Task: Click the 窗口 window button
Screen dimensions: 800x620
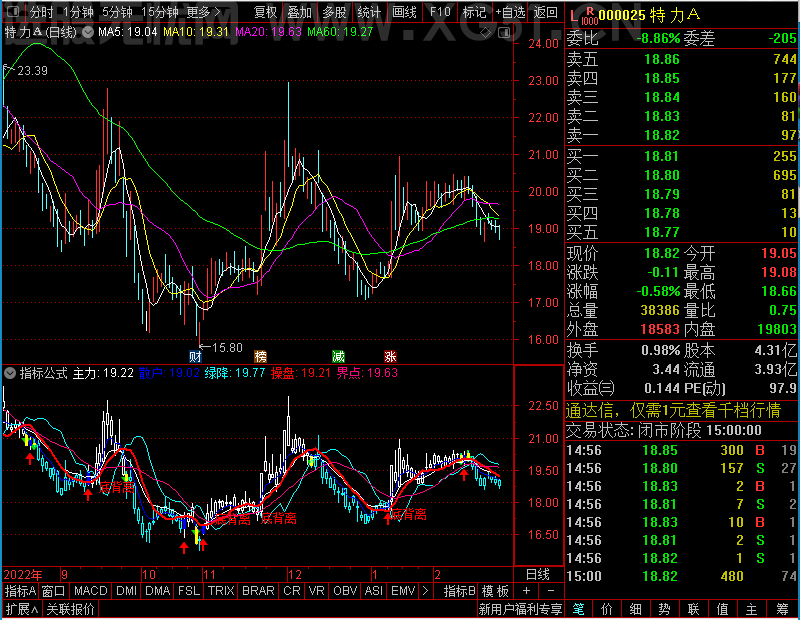Action: click(54, 591)
